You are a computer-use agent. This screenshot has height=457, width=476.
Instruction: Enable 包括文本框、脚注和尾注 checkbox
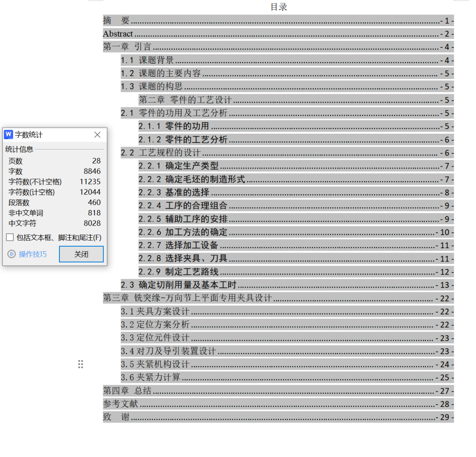click(x=10, y=238)
